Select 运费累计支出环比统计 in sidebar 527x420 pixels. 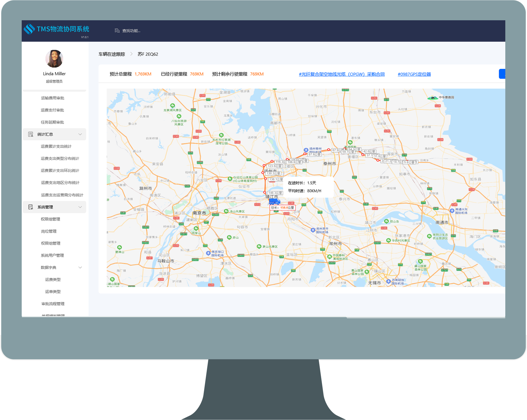click(60, 170)
